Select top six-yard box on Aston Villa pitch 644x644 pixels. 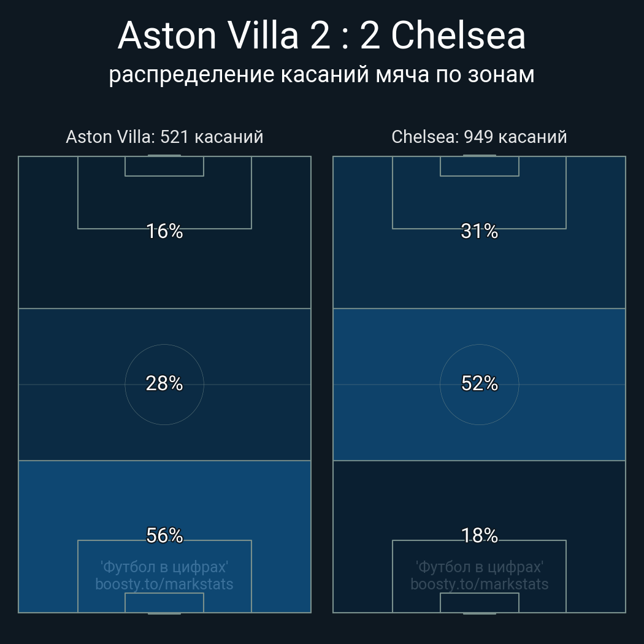(164, 166)
